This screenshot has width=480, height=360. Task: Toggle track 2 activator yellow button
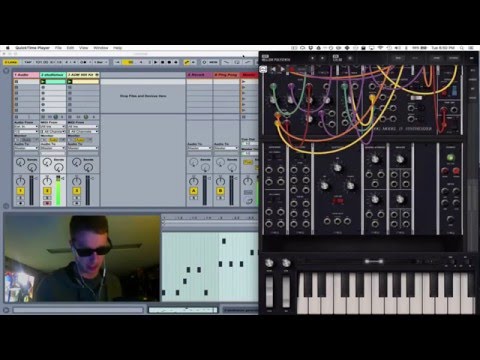47,191
